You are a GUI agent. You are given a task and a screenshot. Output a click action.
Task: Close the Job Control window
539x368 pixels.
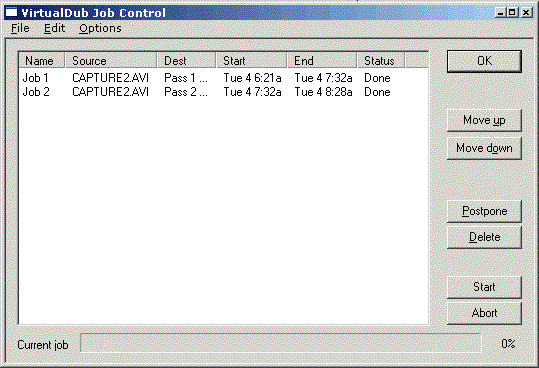(526, 13)
